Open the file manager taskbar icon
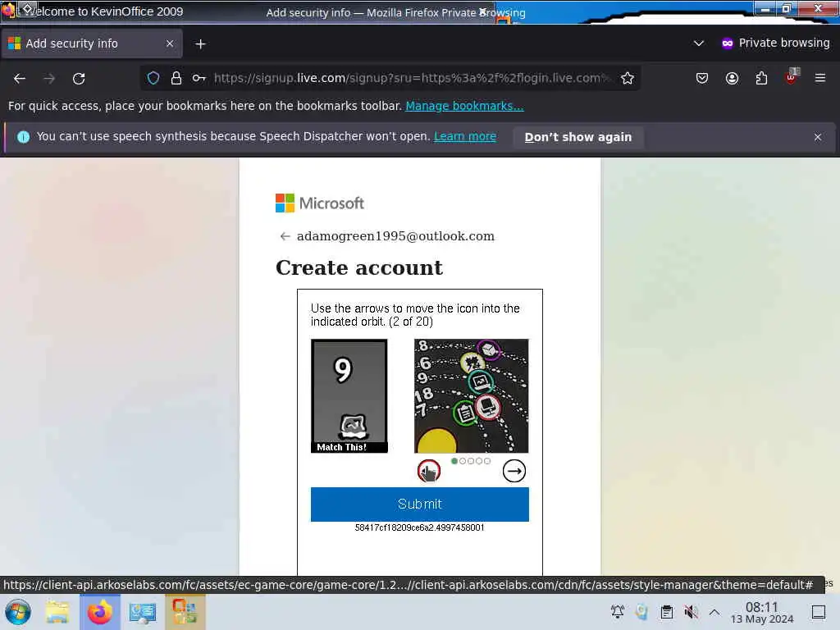840x630 pixels. (57, 612)
